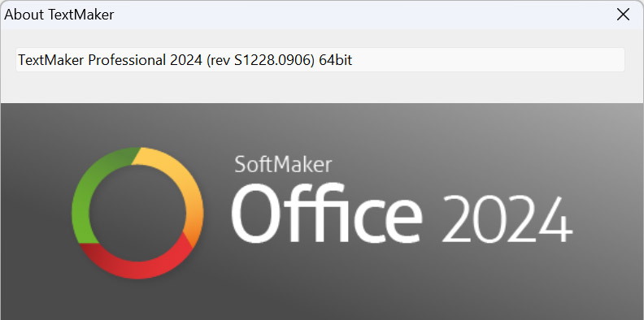Close the About TextMaker dialog
This screenshot has width=644, height=320.
point(623,15)
